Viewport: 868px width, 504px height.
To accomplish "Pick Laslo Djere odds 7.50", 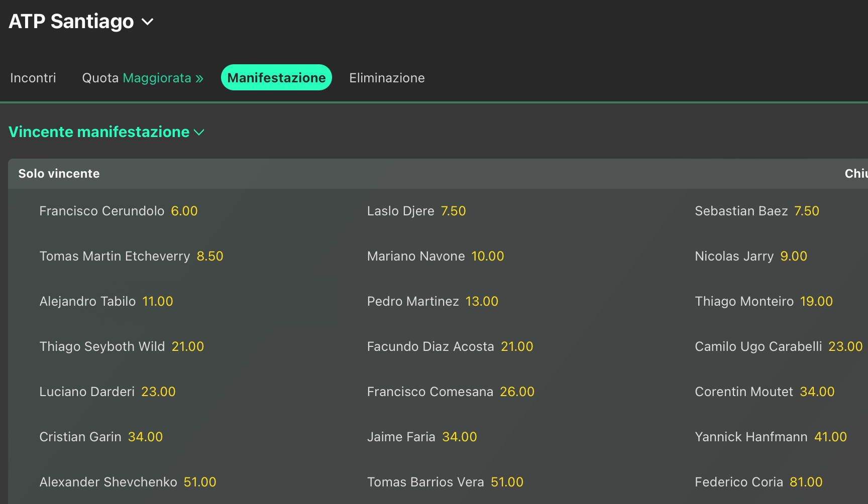I will [x=453, y=211].
